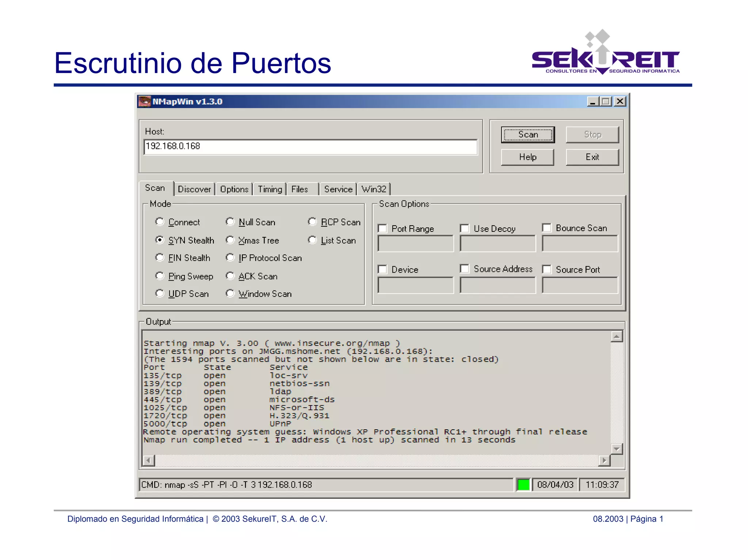Click the 'Remote operating system guess' line
Screen dimensions: 748x560
[x=365, y=432]
